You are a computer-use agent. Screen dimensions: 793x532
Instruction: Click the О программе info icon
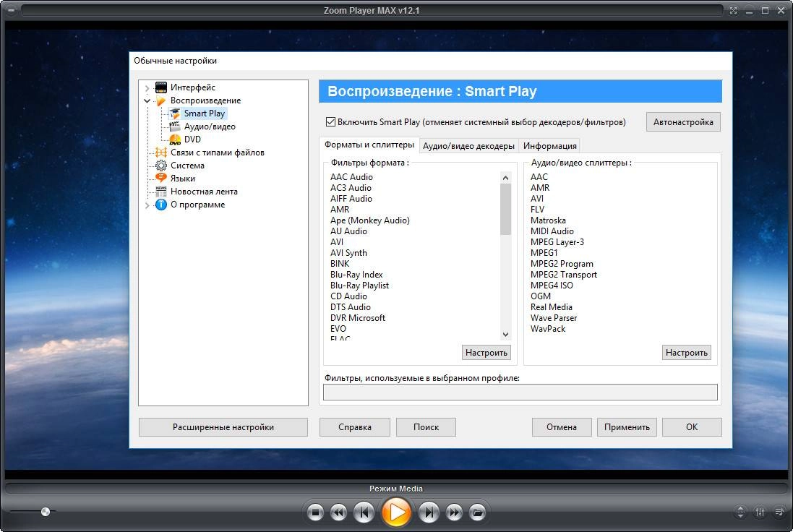coord(160,205)
